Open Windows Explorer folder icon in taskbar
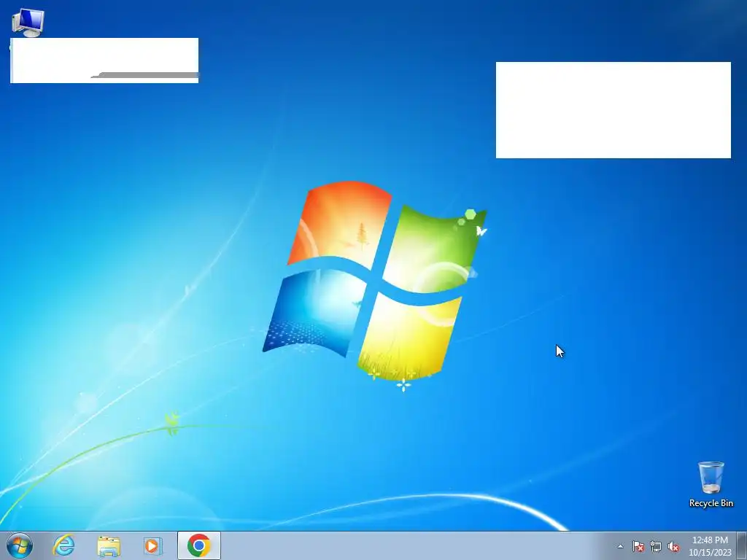The height and width of the screenshot is (560, 747). click(109, 545)
